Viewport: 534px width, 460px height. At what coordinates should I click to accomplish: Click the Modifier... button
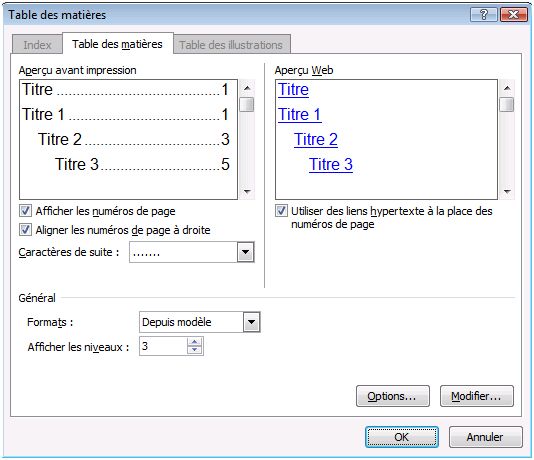(476, 396)
